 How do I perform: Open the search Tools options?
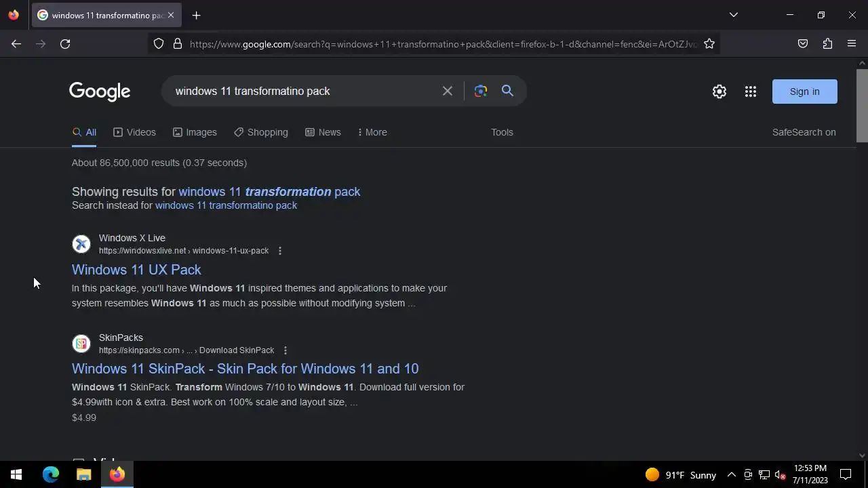[502, 132]
